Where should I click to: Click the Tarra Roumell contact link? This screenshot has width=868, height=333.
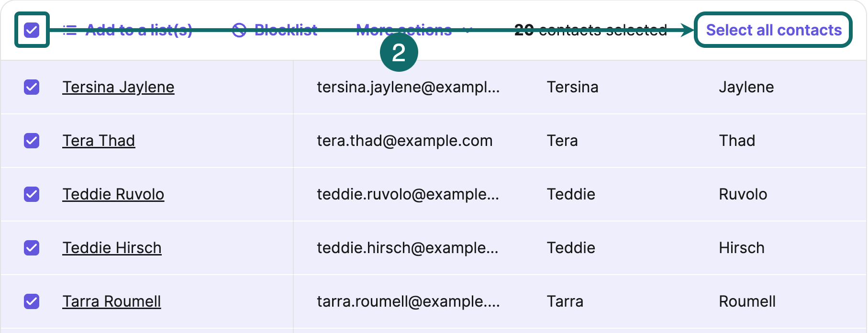(x=111, y=301)
